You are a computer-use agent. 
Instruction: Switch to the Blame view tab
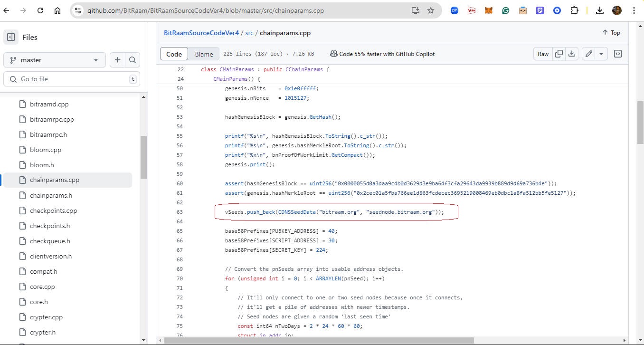tap(204, 54)
